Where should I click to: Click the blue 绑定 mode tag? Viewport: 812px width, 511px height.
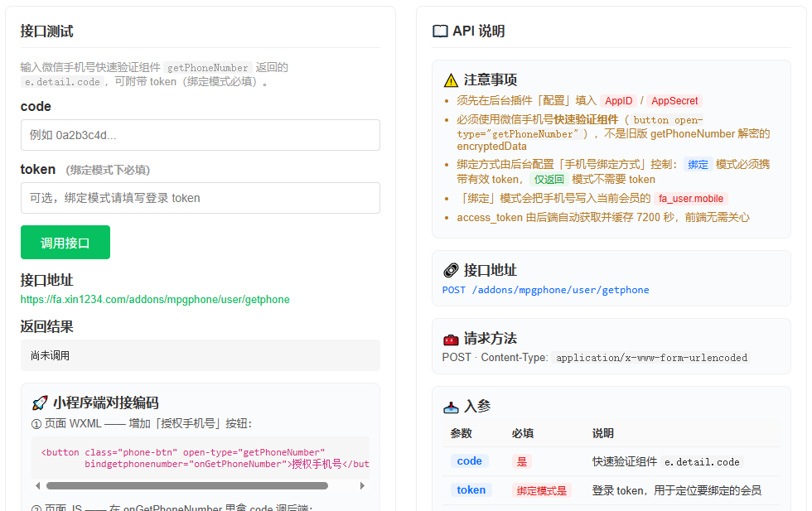tap(698, 165)
